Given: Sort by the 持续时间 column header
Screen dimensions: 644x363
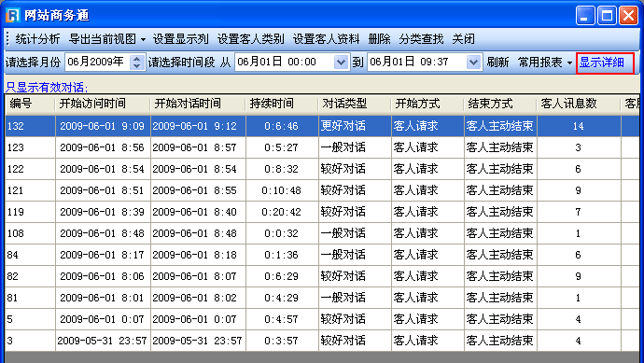Looking at the screenshot, I should click(272, 104).
